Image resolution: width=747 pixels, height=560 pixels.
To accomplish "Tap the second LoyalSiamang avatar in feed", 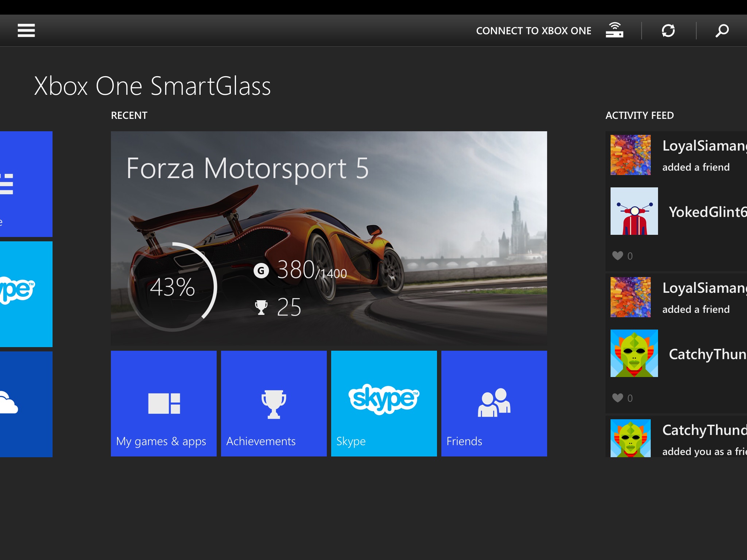I will tap(631, 297).
